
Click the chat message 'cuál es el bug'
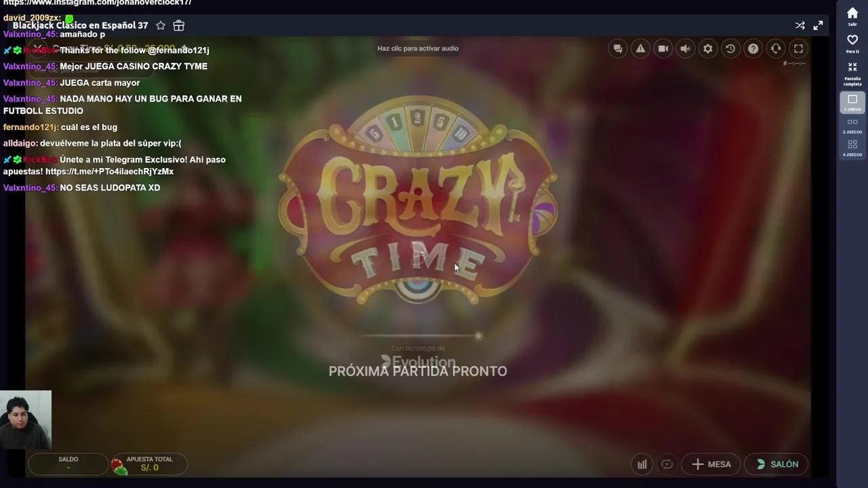[x=89, y=127]
